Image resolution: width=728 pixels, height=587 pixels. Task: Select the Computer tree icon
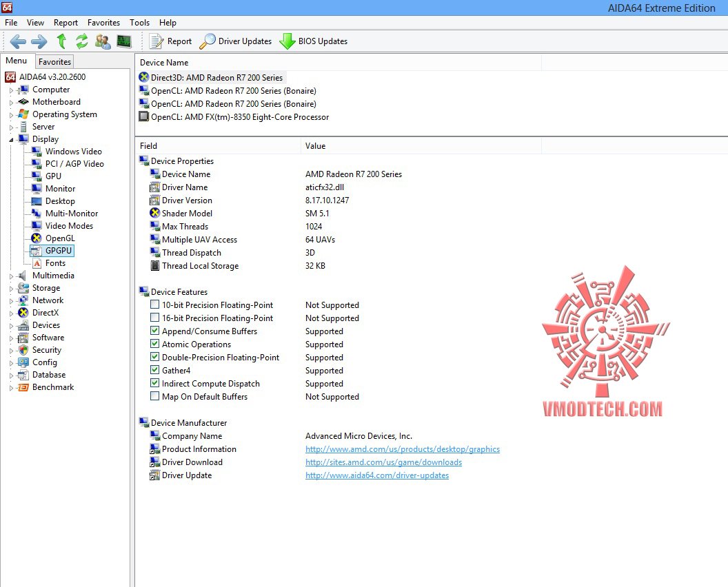coord(23,90)
